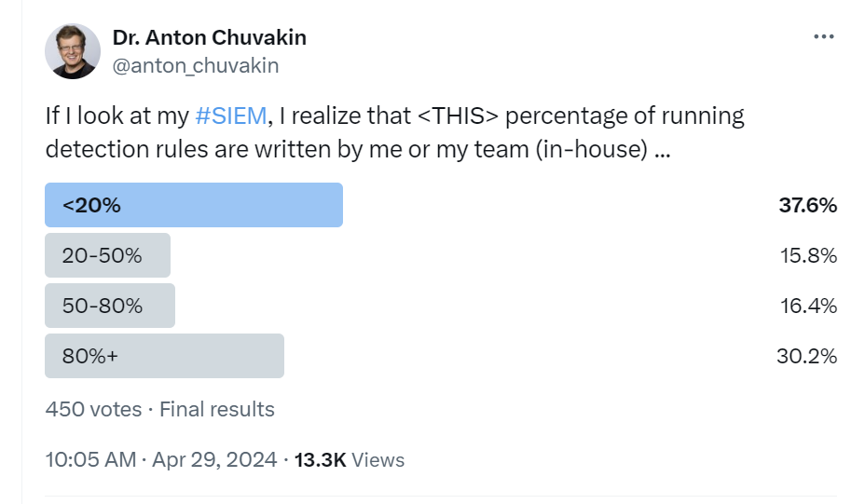Click the 450 votes count
The image size is (851, 504).
[x=93, y=409]
